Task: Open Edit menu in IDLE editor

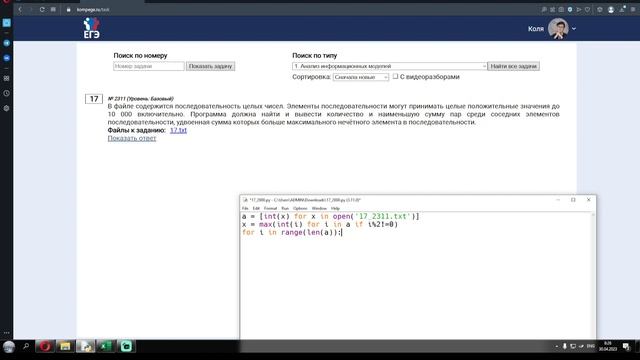Action: (256, 208)
